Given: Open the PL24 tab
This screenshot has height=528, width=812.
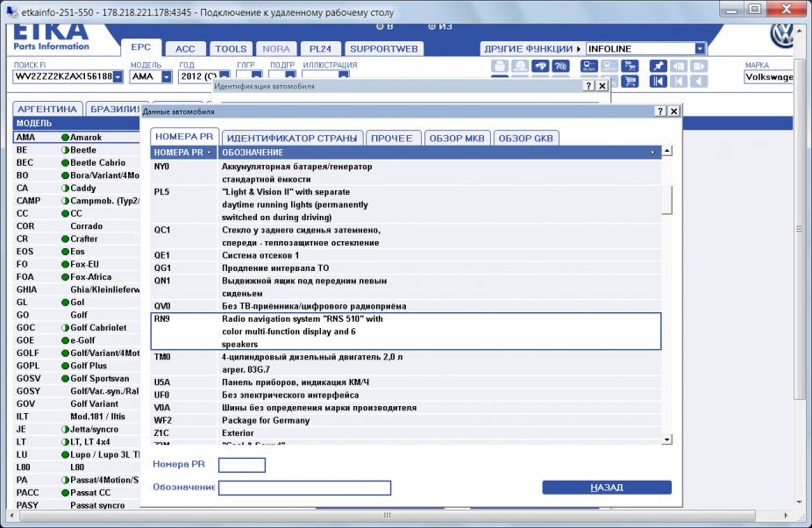Looking at the screenshot, I should 320,49.
